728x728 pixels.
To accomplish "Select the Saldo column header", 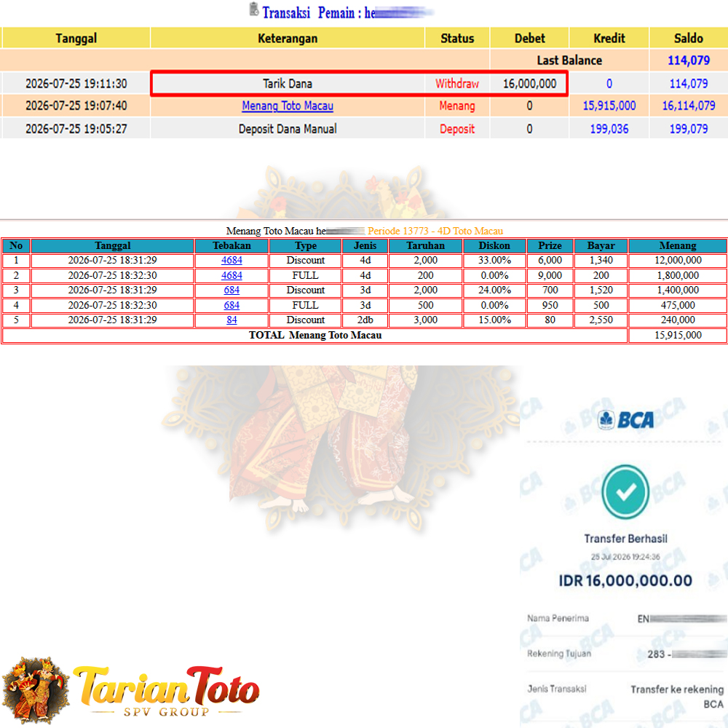I will 689,38.
